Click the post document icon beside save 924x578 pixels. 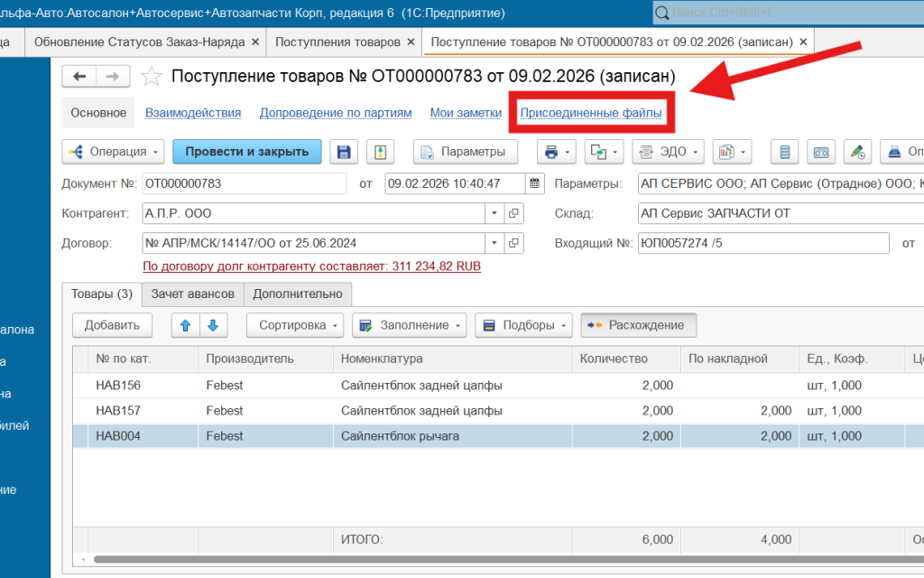coord(380,152)
